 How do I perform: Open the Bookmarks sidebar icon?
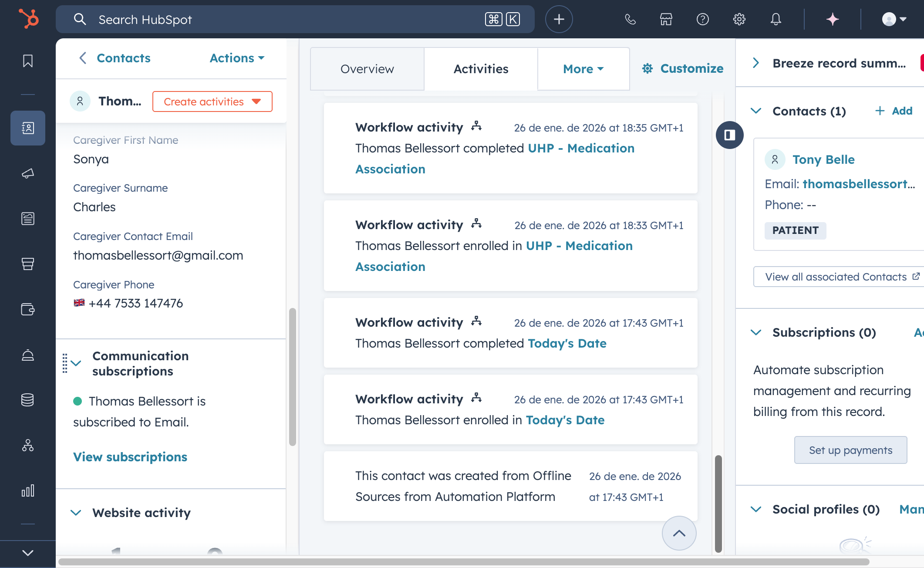click(x=28, y=61)
